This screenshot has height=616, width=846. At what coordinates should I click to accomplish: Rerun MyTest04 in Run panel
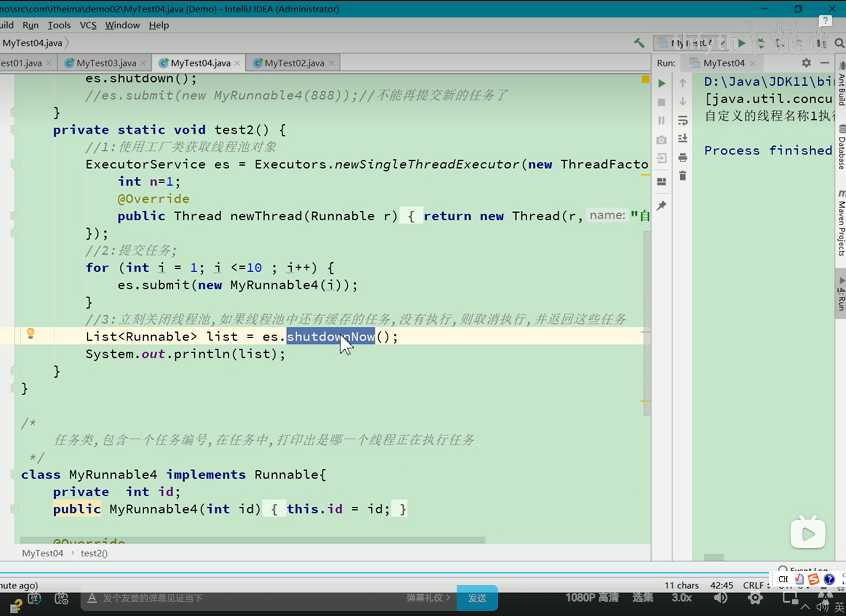coord(661,83)
